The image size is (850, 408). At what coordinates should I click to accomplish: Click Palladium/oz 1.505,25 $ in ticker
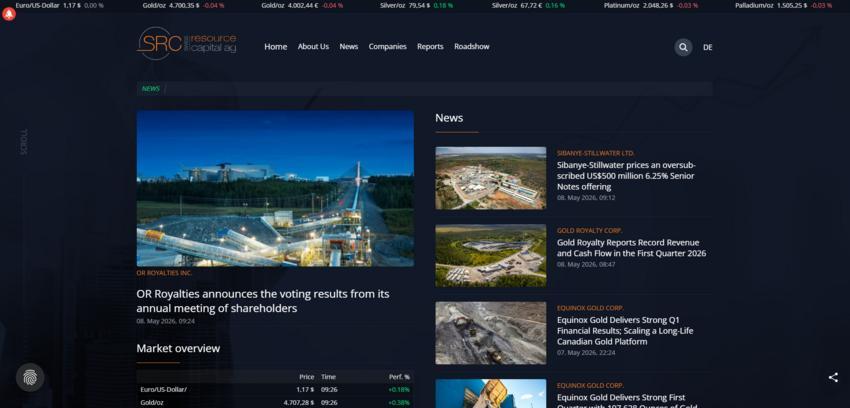pyautogui.click(x=783, y=5)
